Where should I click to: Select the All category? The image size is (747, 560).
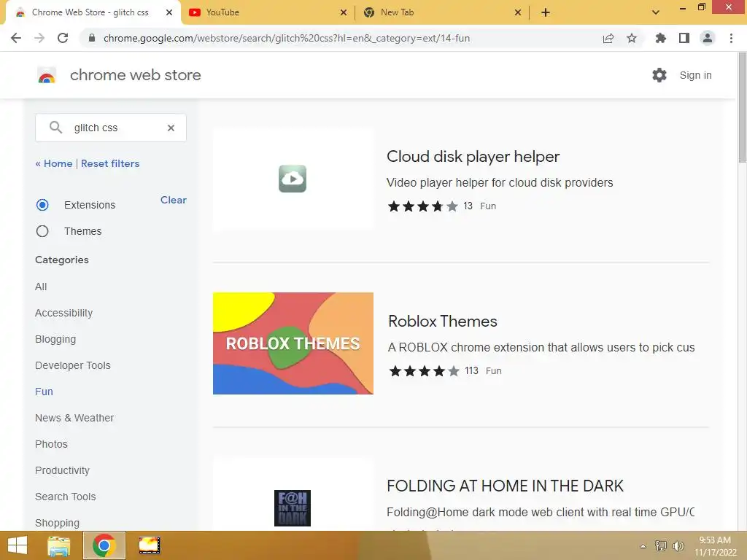41,287
